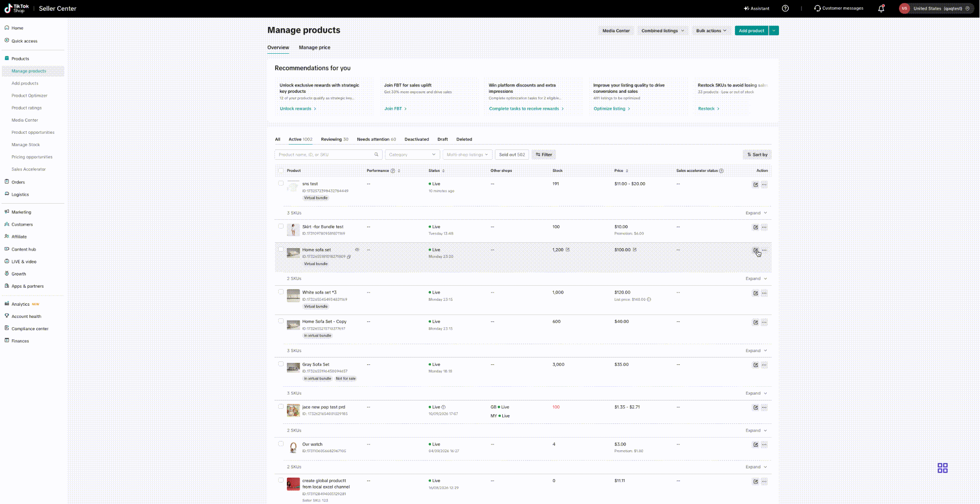Open Add product dropdown arrow
This screenshot has height=504, width=980.
(x=774, y=31)
